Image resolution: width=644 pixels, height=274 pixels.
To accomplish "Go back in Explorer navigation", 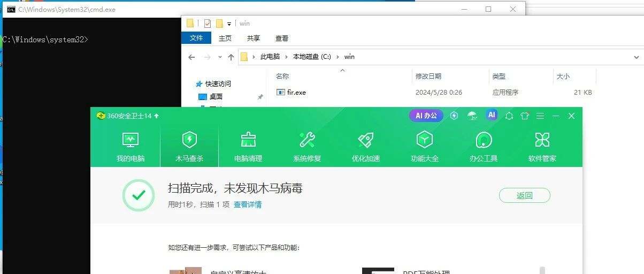I will point(191,57).
